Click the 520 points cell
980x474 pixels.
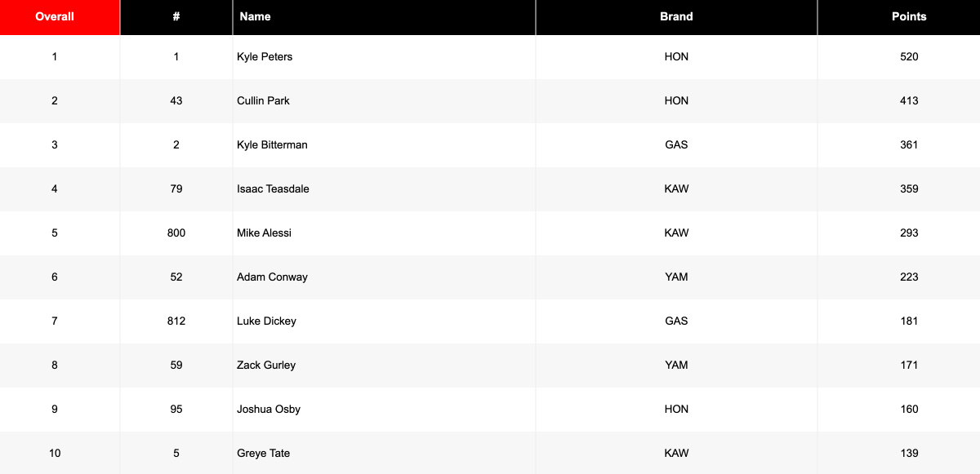[x=909, y=57]
